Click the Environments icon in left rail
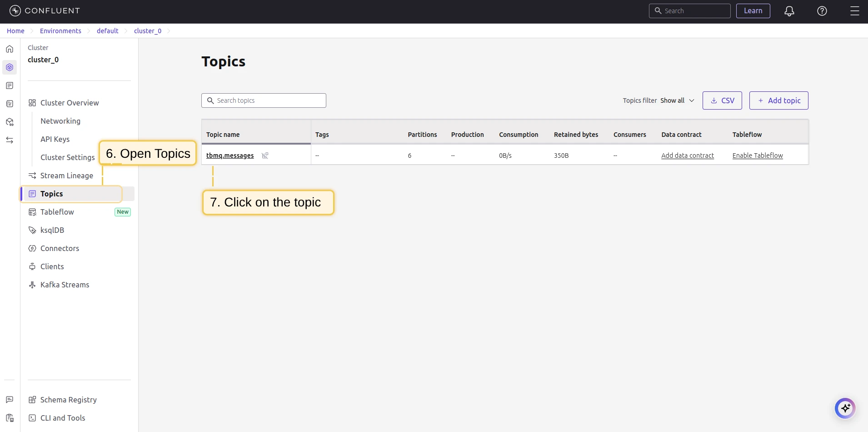 point(10,67)
